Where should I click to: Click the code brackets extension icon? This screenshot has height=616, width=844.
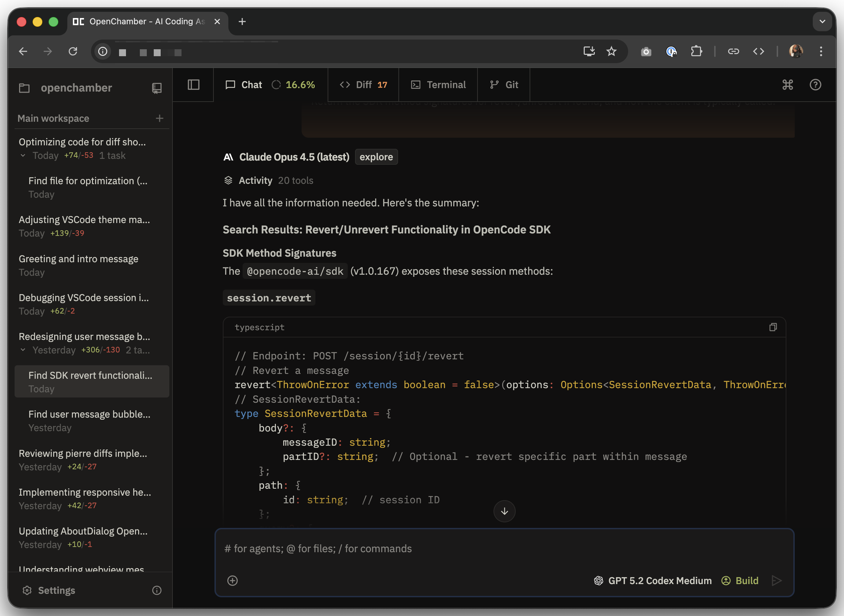tap(759, 51)
